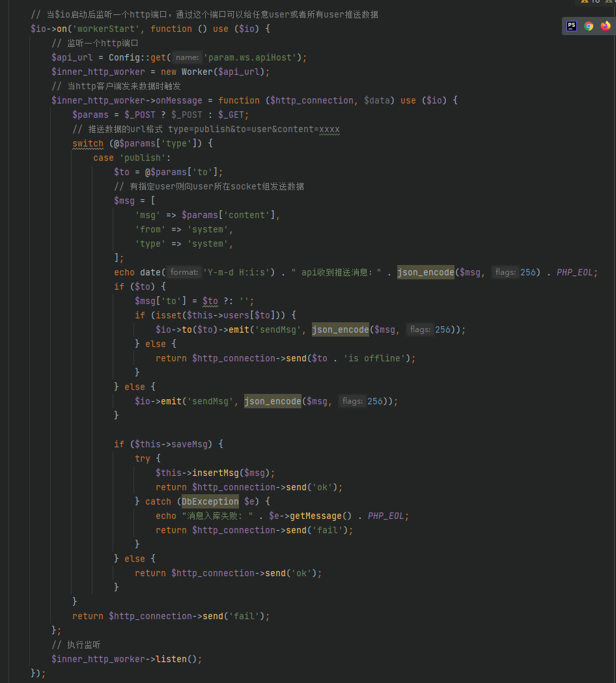This screenshot has height=683, width=616.
Task: Click the isset function call
Action: click(x=169, y=315)
